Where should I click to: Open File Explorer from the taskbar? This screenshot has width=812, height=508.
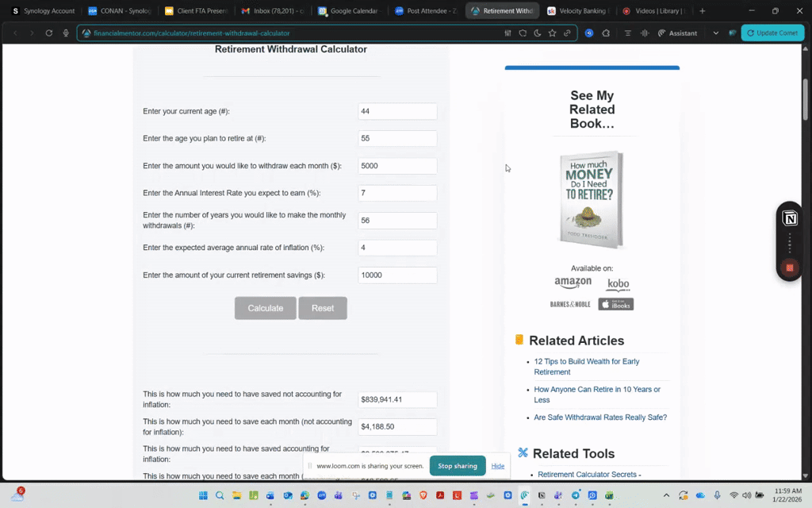click(236, 495)
